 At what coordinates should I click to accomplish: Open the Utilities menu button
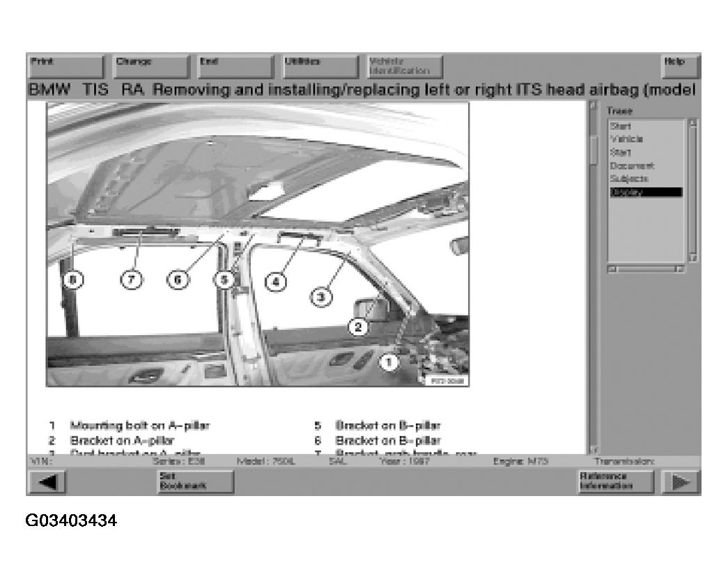coord(321,67)
